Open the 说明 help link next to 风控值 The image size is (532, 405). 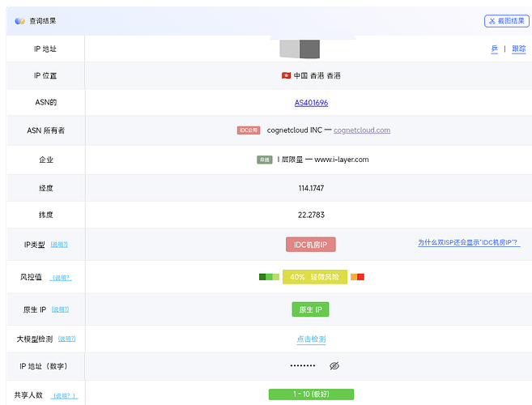click(x=61, y=278)
